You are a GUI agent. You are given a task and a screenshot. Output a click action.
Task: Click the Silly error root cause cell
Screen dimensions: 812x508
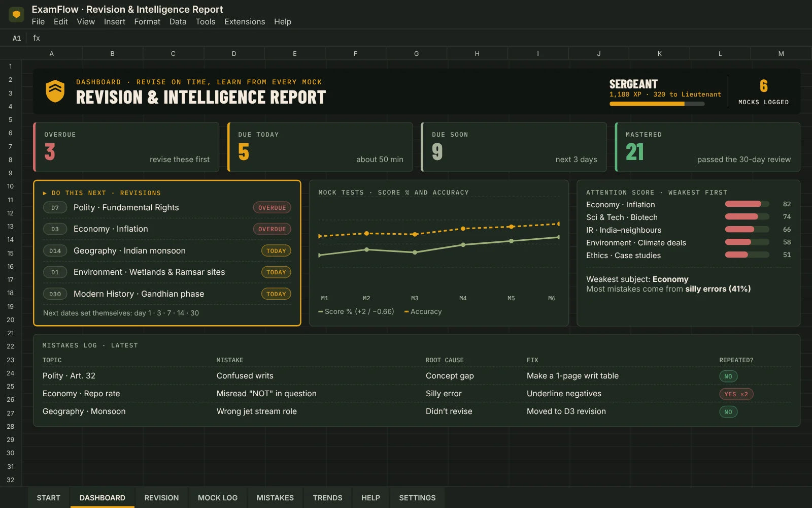click(x=444, y=394)
